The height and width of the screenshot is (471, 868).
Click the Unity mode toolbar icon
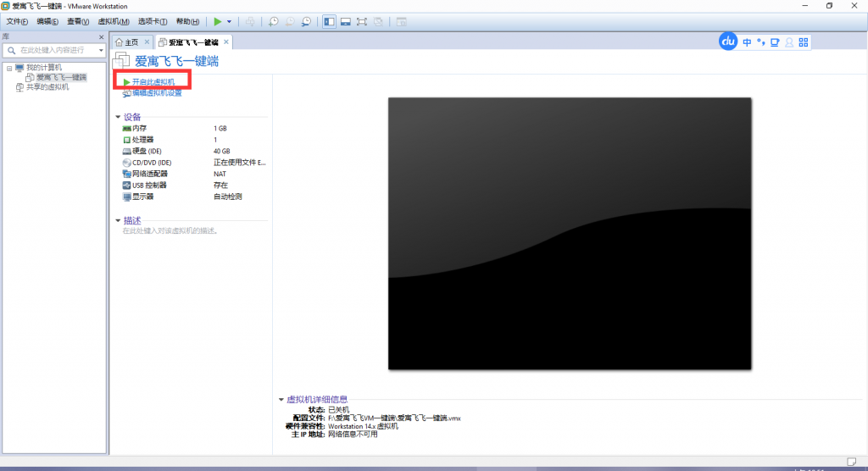click(x=378, y=21)
